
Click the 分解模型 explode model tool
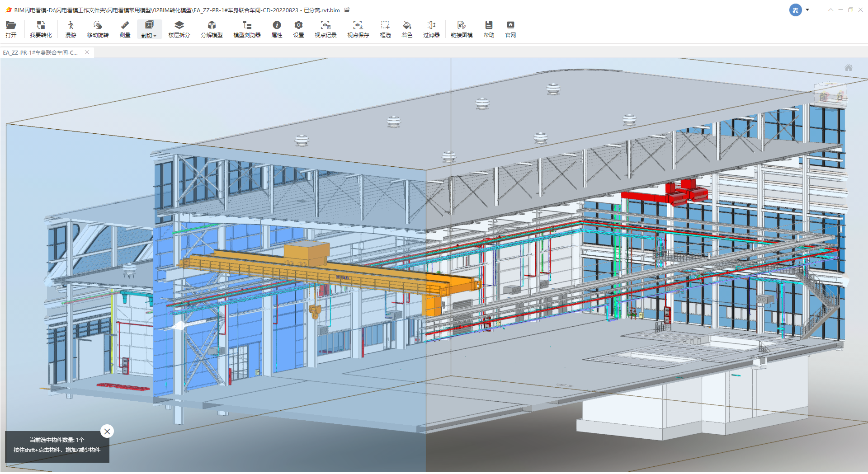(x=212, y=29)
